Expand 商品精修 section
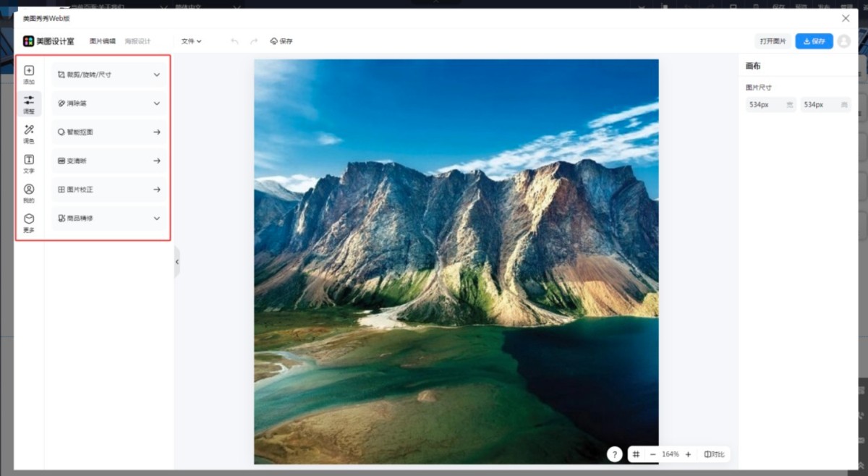This screenshot has width=868, height=476. 109,218
